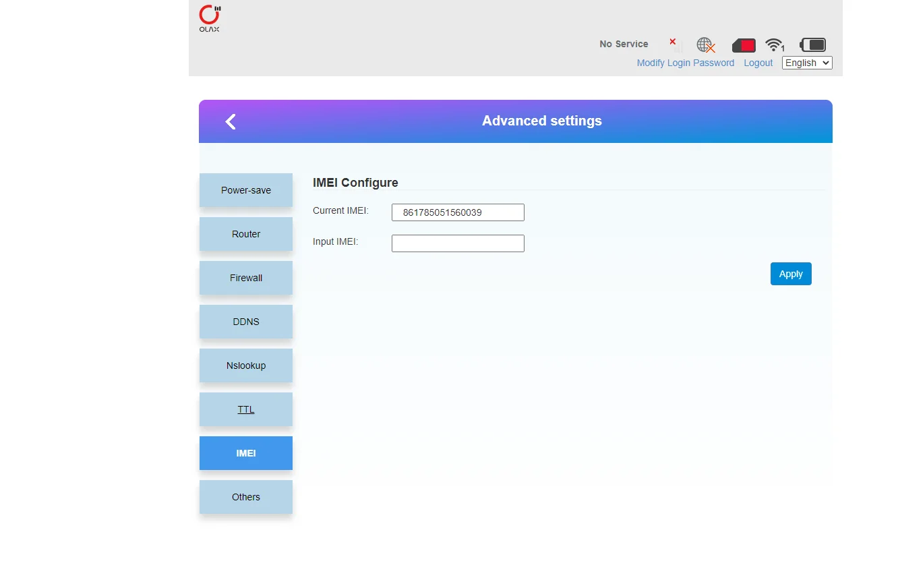
Task: Click the back arrow in Advanced settings
Action: 231,121
